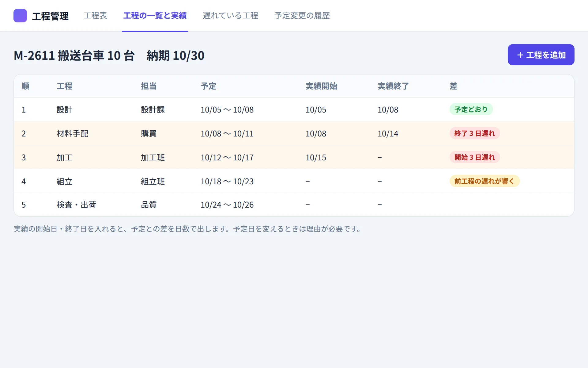Select the 工程の一覧と実績 tab
This screenshot has height=368, width=588.
pos(155,16)
